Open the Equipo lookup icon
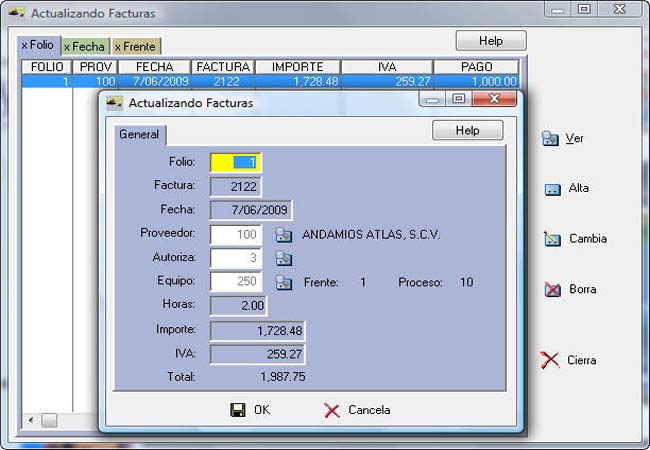This screenshot has height=450, width=650. tap(284, 283)
